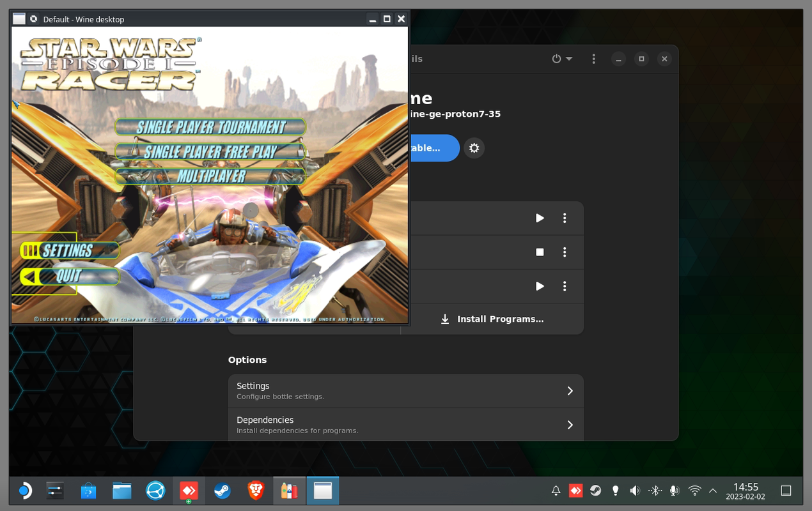Open the lightbulb tray icon
Viewport: 812px width, 511px height.
coord(615,491)
